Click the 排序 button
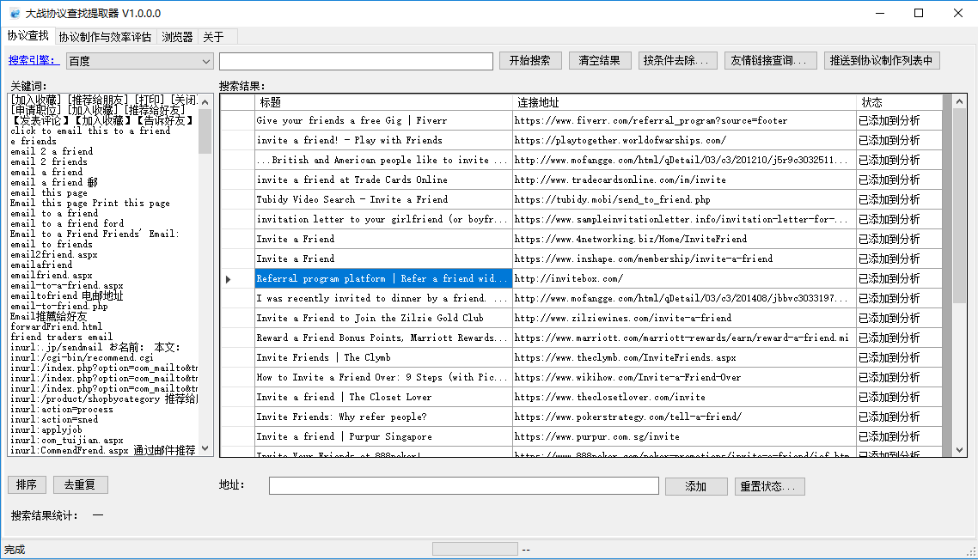Viewport: 978px width, 560px height. tap(26, 484)
